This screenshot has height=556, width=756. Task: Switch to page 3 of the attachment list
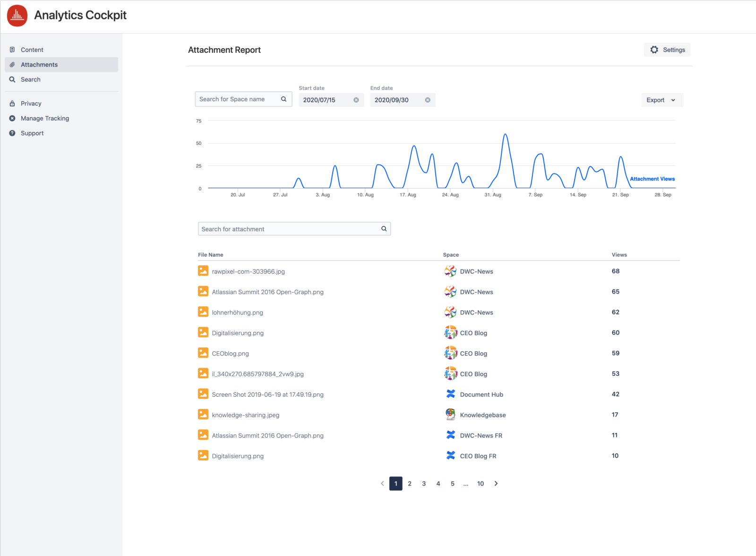pyautogui.click(x=424, y=483)
